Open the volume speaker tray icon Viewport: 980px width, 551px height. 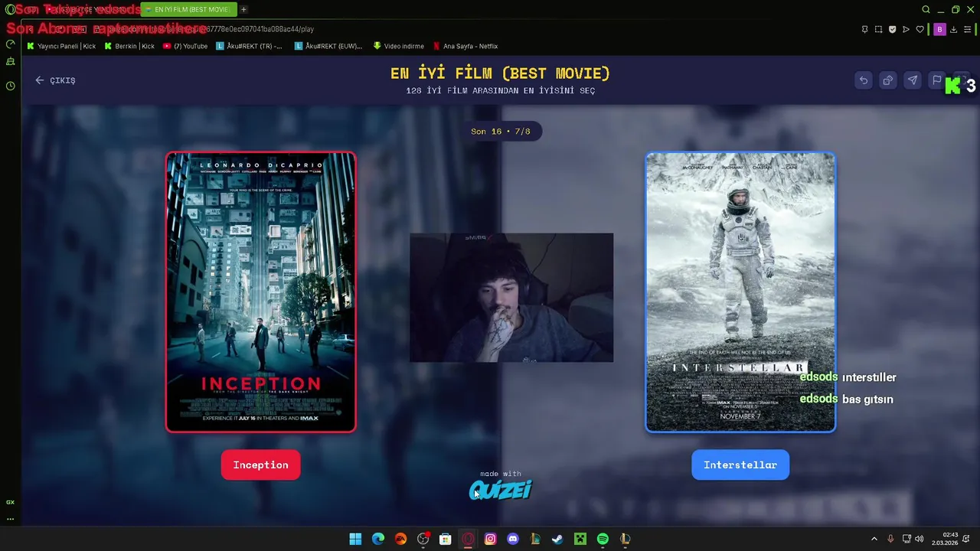(919, 539)
